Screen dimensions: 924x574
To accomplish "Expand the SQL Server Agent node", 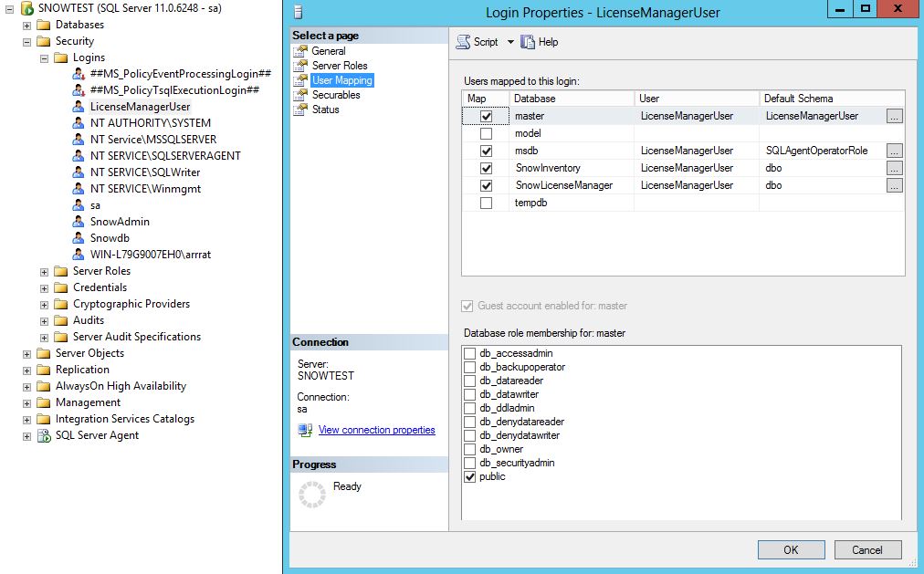I will [26, 436].
